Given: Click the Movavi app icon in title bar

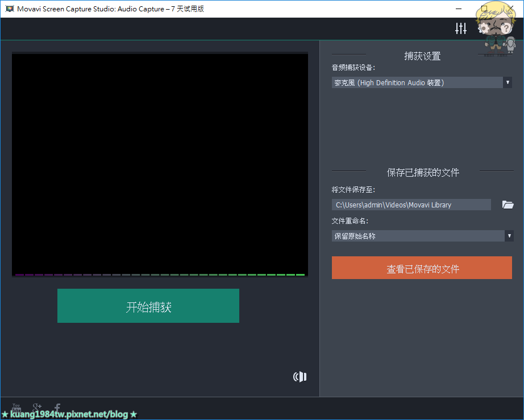Looking at the screenshot, I should 10,9.
